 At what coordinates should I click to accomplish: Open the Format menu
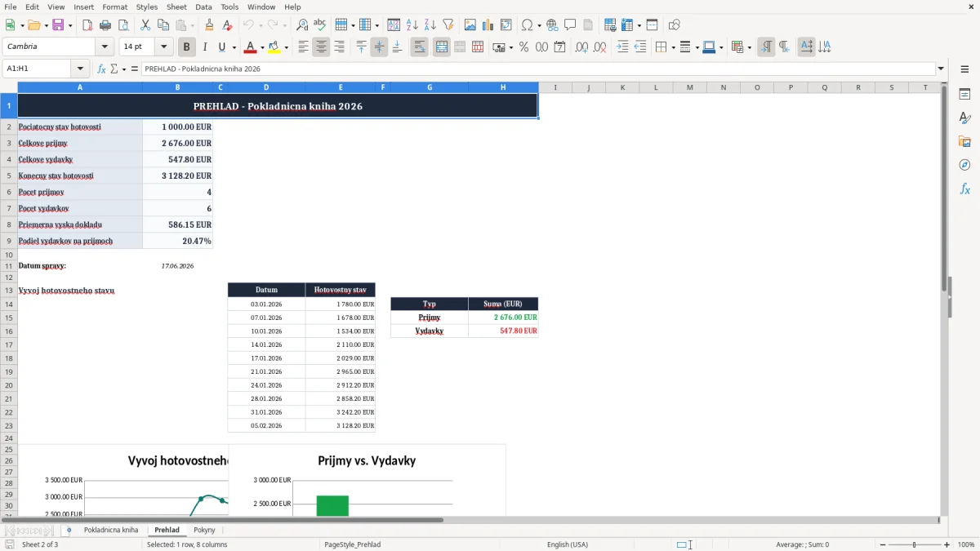pyautogui.click(x=115, y=7)
